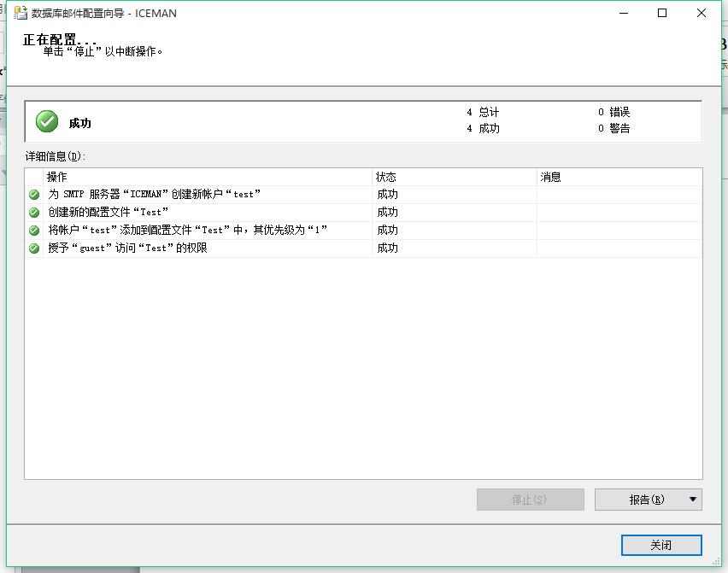Image resolution: width=728 pixels, height=573 pixels.
Task: Click 成功 status in the 授予 guest row
Action: point(387,248)
